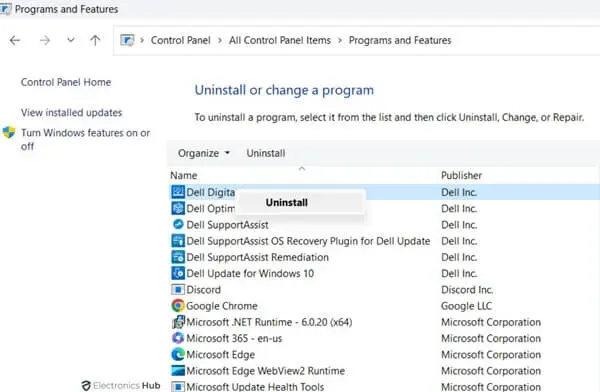Click the Microsoft .NET Runtime icon
600x392 pixels.
[178, 322]
